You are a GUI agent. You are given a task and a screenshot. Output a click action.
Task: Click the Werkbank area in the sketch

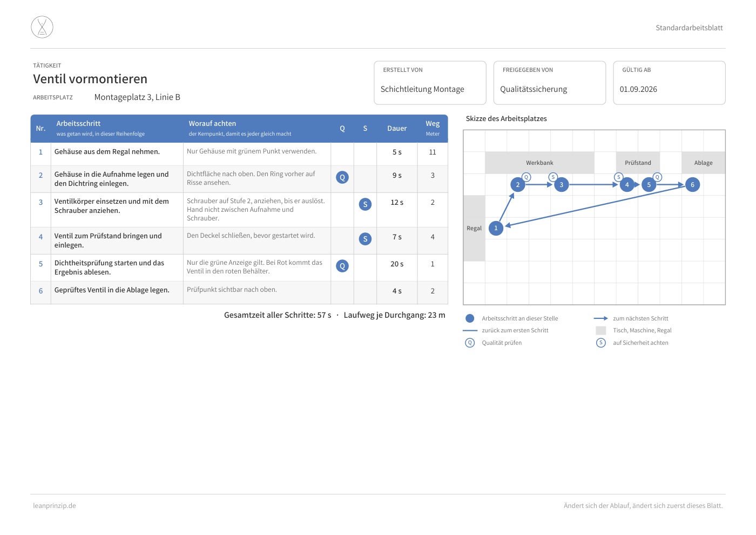click(x=539, y=163)
